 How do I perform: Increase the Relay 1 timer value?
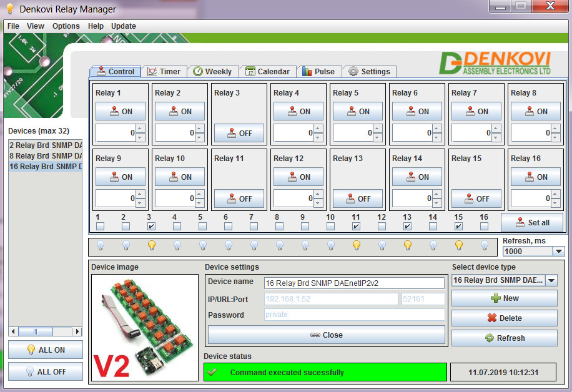140,129
